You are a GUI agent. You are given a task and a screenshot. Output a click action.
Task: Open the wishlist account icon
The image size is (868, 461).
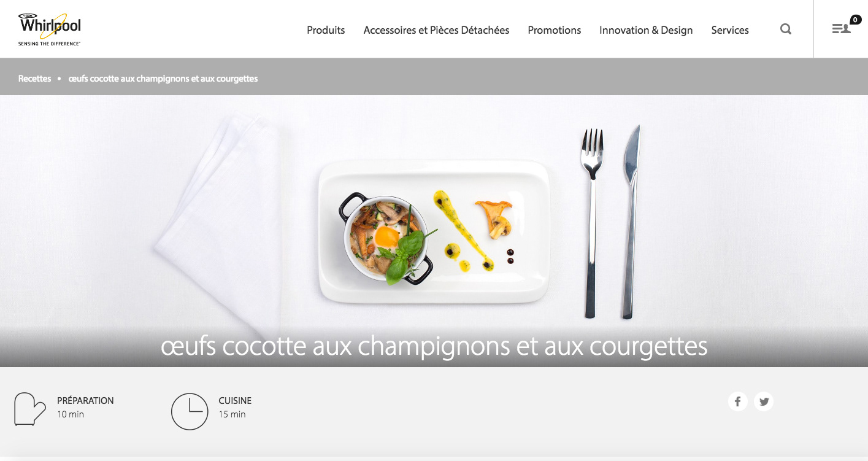[x=841, y=29]
